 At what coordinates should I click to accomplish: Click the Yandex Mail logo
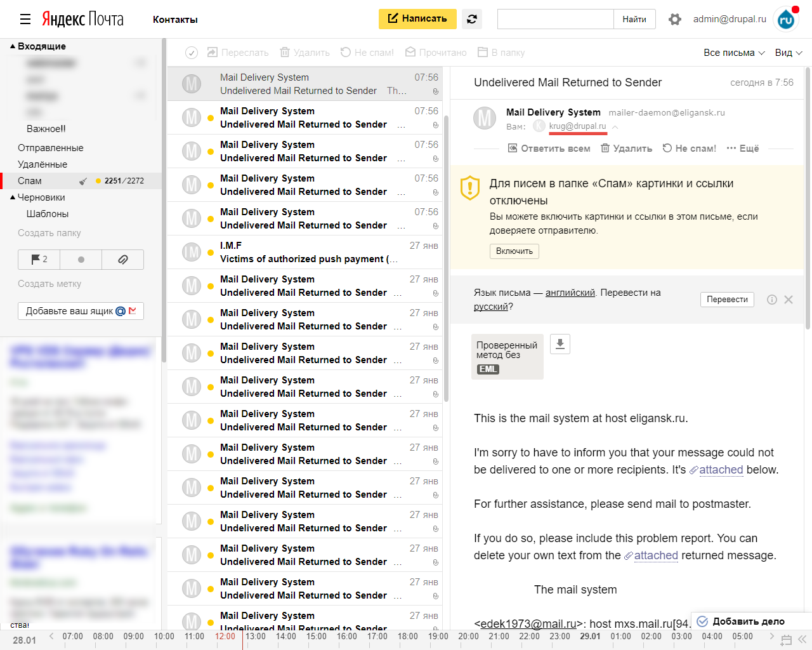pos(83,19)
